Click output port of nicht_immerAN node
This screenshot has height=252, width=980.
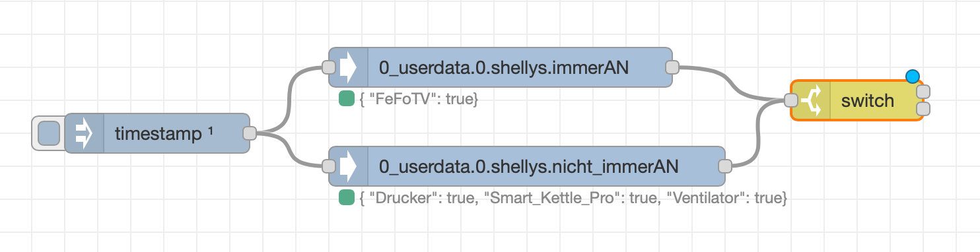[725, 166]
